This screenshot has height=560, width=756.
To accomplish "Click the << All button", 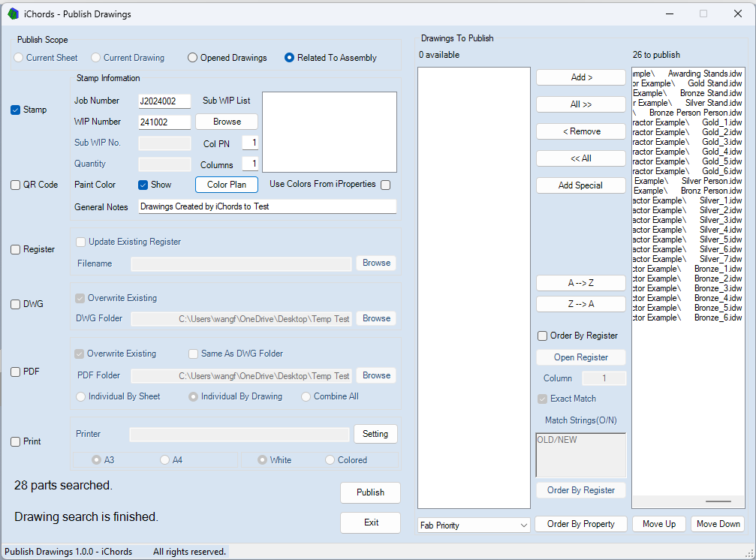I will click(581, 158).
